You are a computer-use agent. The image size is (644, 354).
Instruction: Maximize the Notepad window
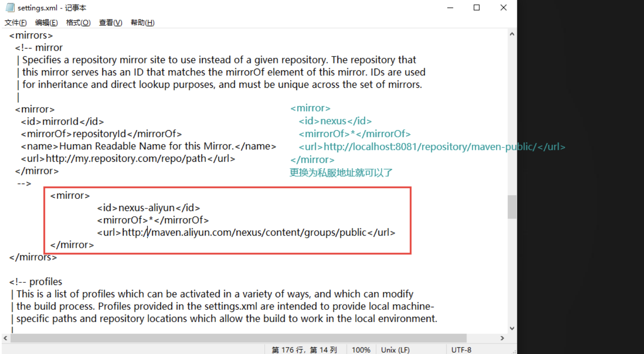click(477, 7)
